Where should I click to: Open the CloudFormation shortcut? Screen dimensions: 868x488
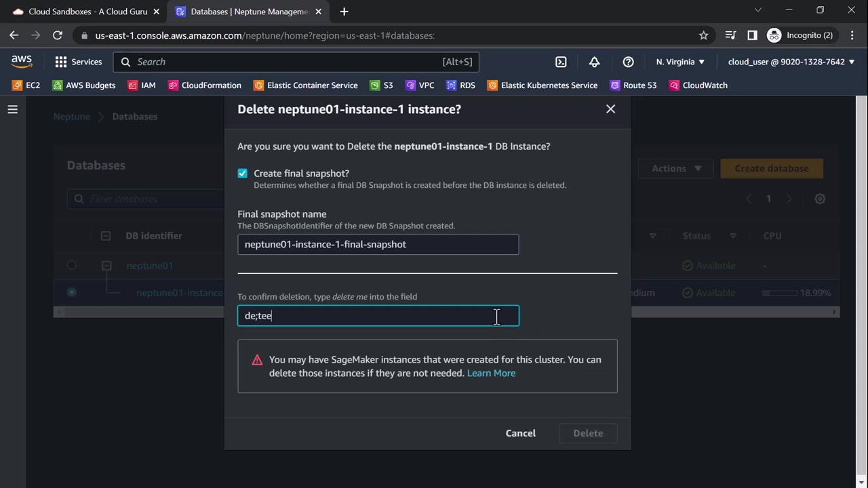pyautogui.click(x=205, y=85)
